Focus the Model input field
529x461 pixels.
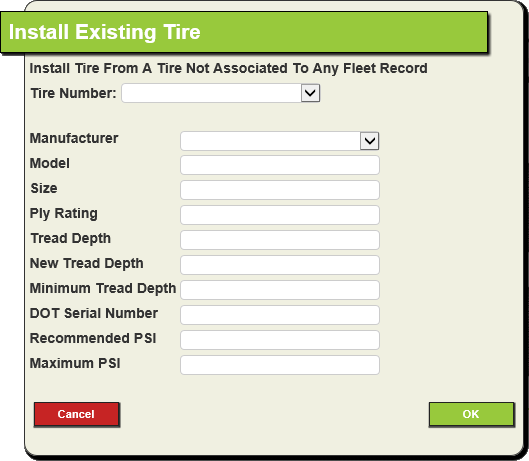point(280,165)
